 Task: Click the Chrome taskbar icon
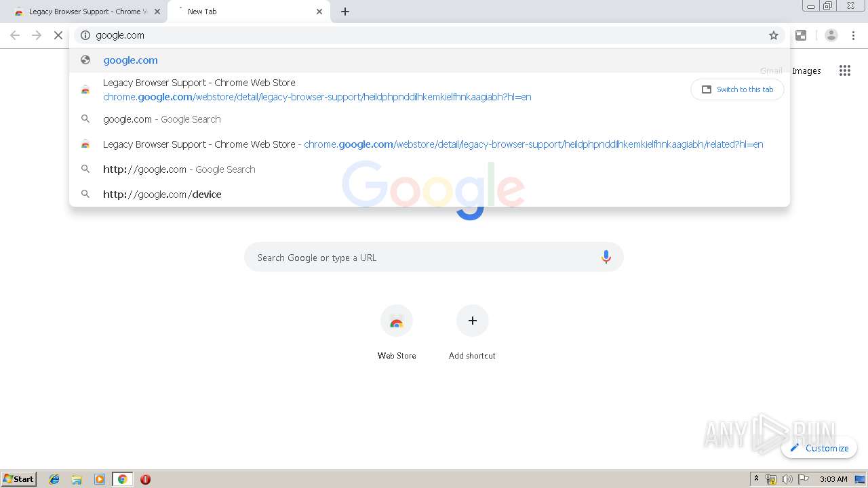(x=122, y=479)
